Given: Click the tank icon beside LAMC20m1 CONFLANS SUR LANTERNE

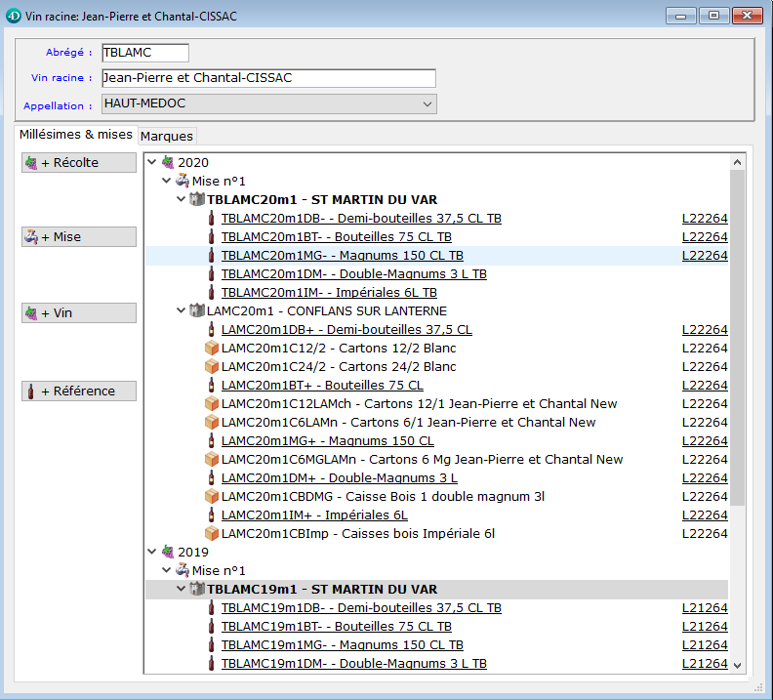Looking at the screenshot, I should [x=196, y=311].
